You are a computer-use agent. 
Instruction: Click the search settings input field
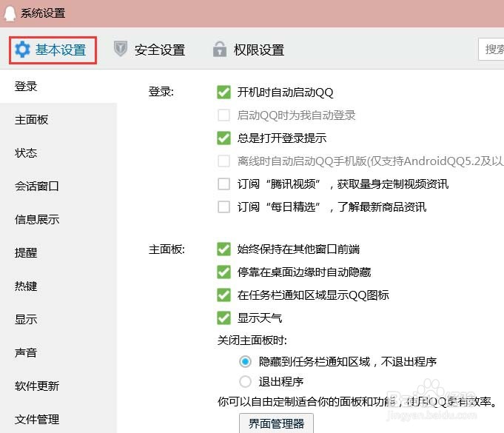(x=491, y=49)
